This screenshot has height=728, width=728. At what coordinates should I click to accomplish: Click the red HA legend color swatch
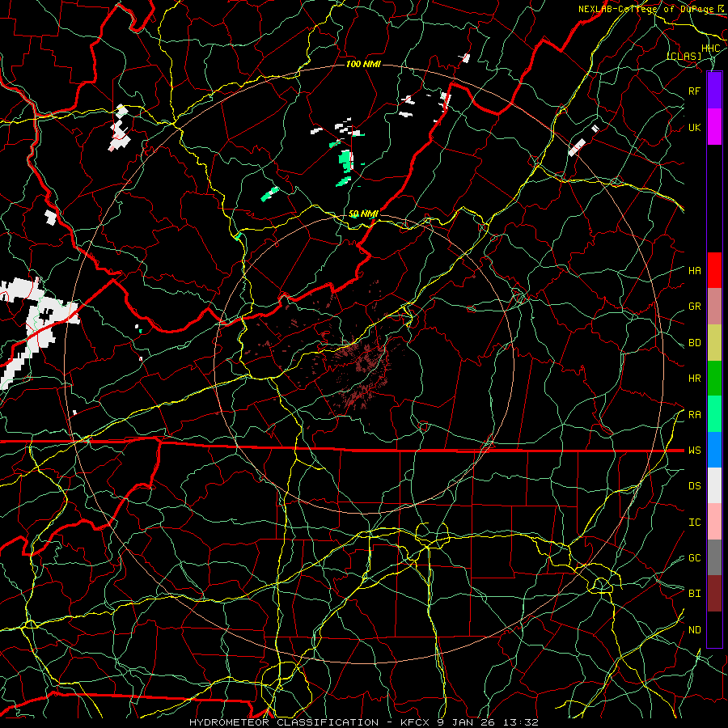tap(714, 270)
